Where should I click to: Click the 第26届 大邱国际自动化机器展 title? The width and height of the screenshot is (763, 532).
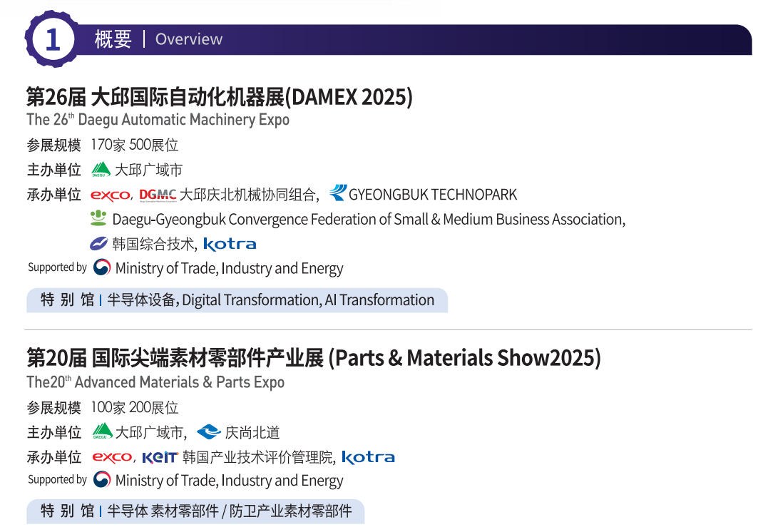tap(219, 96)
